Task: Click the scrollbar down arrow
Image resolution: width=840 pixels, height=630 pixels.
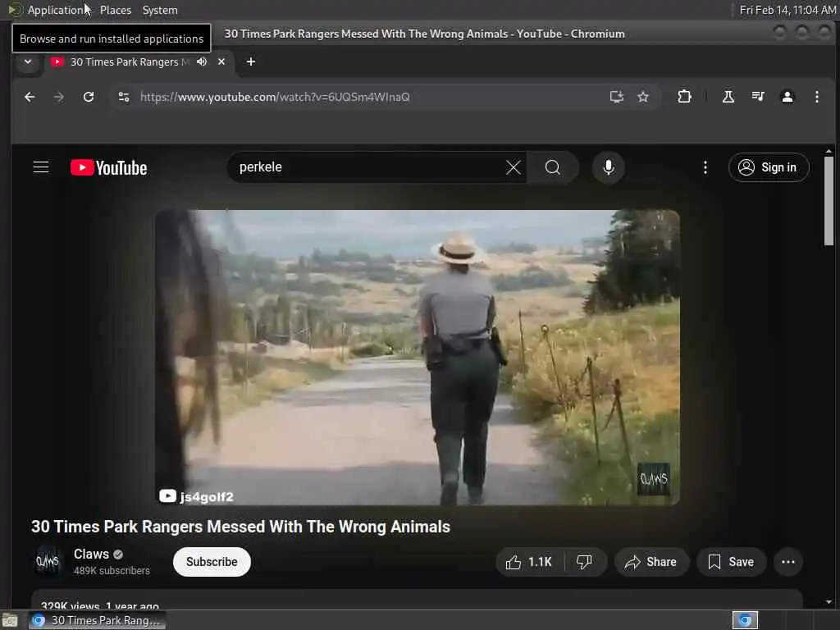Action: pos(829,602)
